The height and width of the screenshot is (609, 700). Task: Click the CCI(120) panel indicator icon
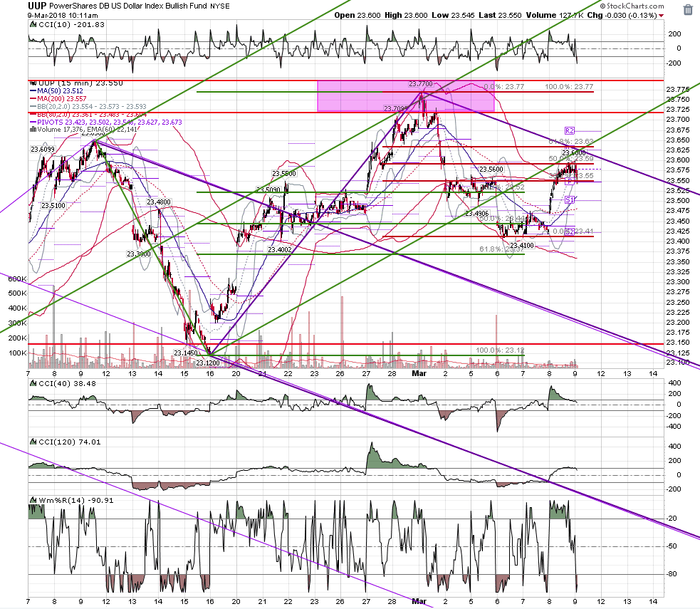33,442
